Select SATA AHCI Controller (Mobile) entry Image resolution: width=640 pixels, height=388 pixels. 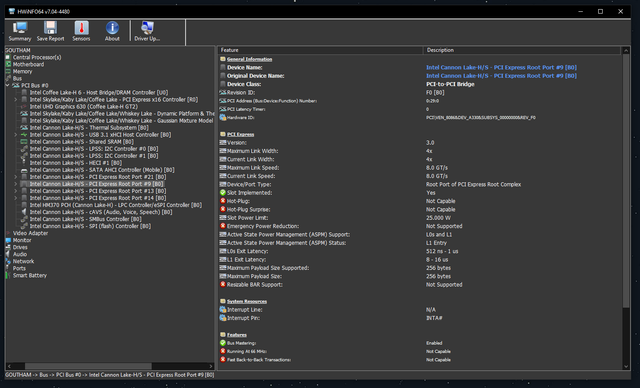pyautogui.click(x=102, y=170)
